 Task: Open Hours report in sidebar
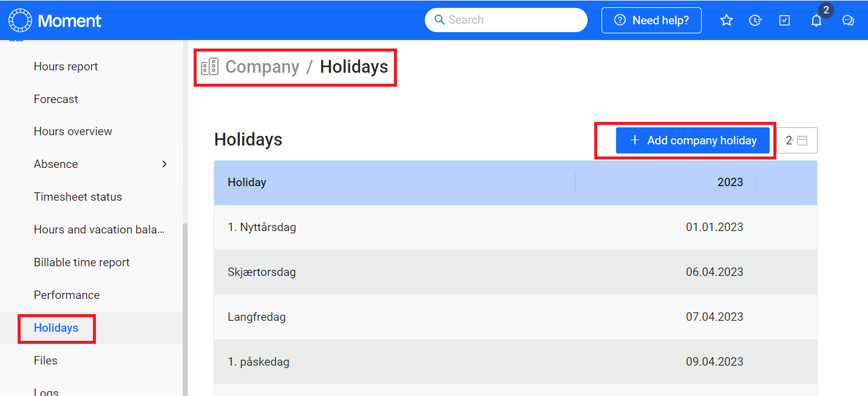[x=66, y=66]
